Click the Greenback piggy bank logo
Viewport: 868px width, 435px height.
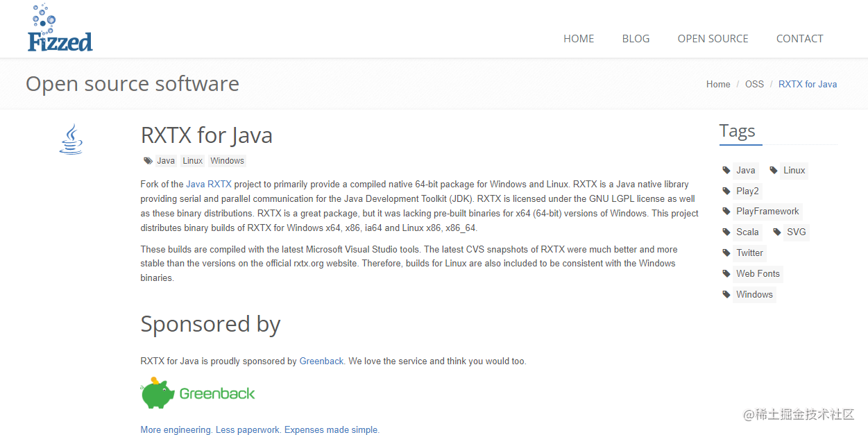pos(198,393)
